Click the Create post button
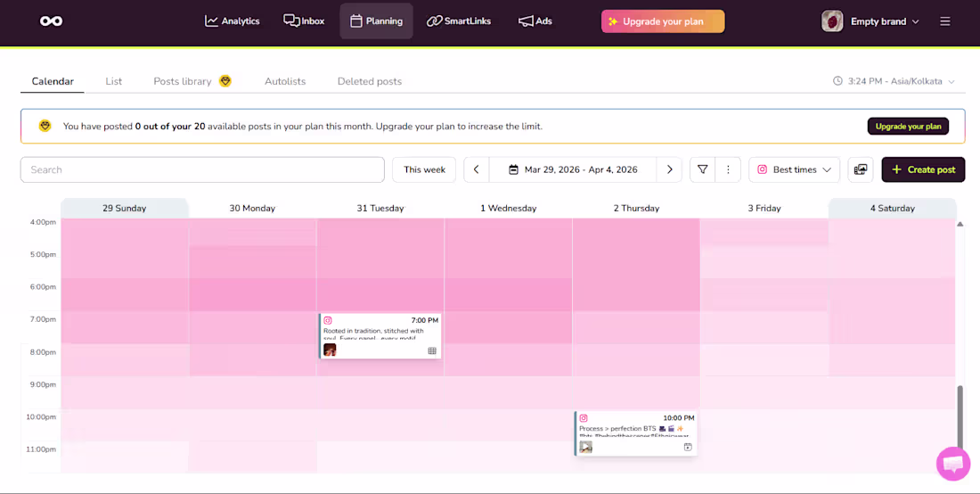 pos(923,169)
